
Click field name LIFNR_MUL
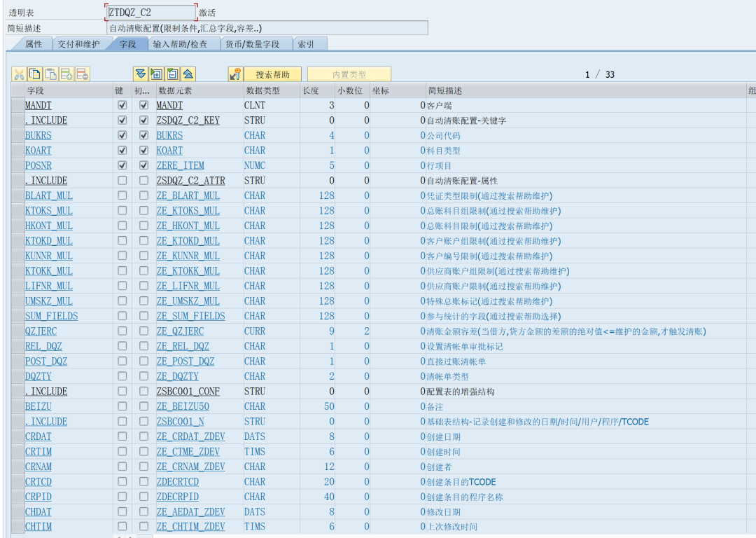coord(49,286)
